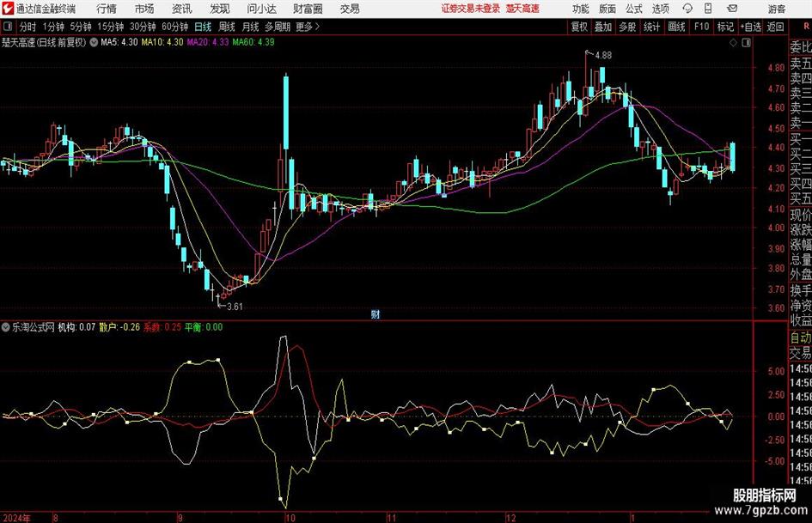Expand the 更多 periods chevron
Viewport: 812px width, 523px height.
[x=308, y=27]
